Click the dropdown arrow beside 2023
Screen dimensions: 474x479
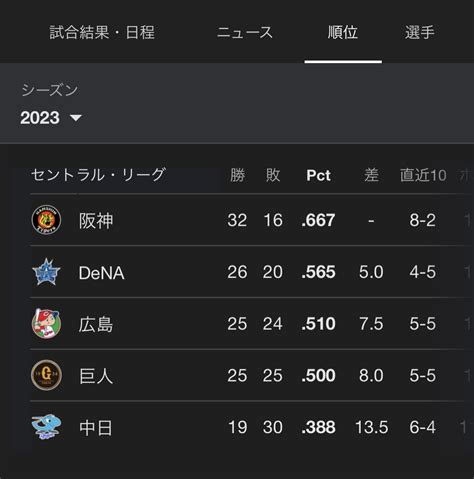(76, 118)
